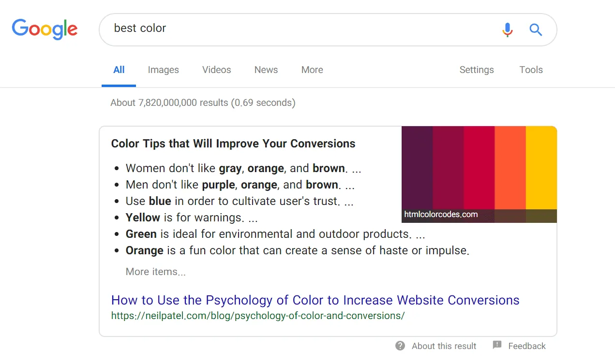Click the 'Men don't like purple' bullet
The image size is (615, 364).
pyautogui.click(x=240, y=185)
